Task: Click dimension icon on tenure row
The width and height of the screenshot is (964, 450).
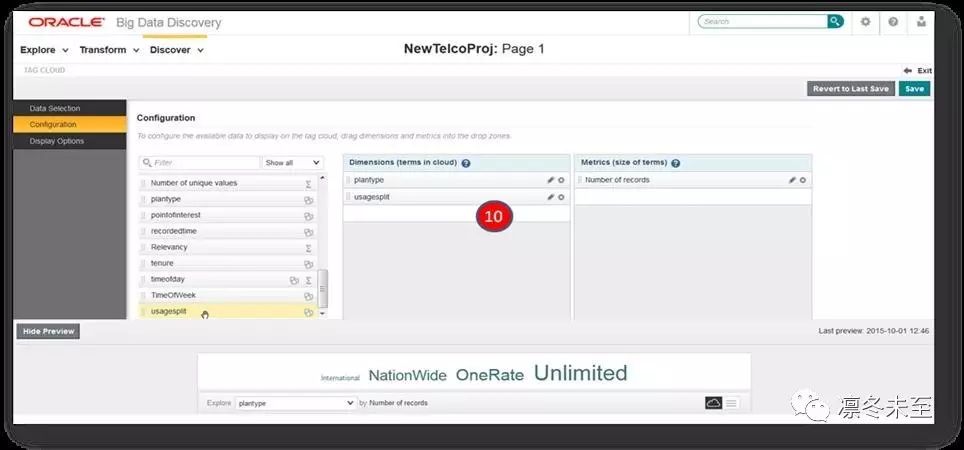Action: point(309,264)
